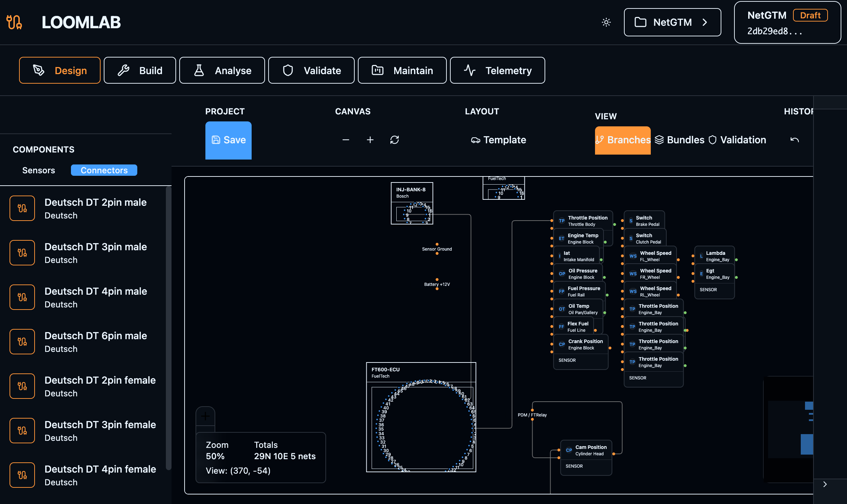The image size is (847, 504).
Task: Toggle the Branches view overlay
Action: pos(623,140)
